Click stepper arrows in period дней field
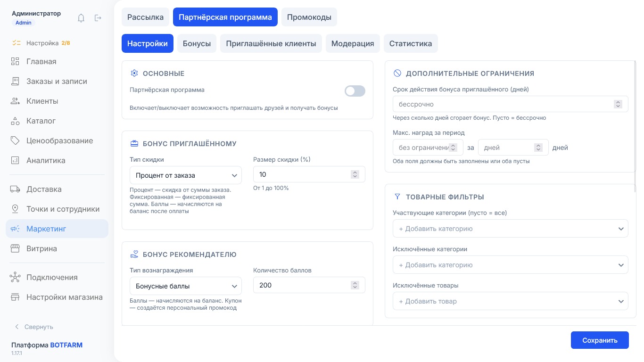Screen dimensions: 644x362 tap(538, 148)
